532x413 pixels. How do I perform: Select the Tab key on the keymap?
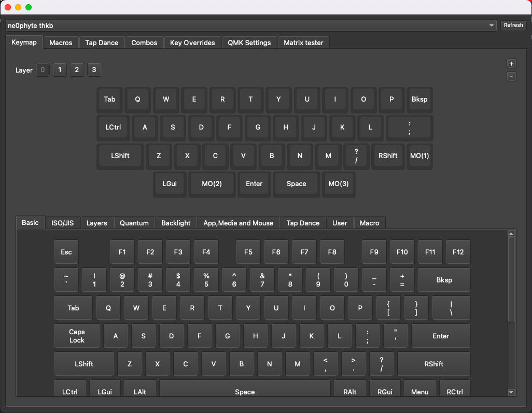click(x=109, y=99)
